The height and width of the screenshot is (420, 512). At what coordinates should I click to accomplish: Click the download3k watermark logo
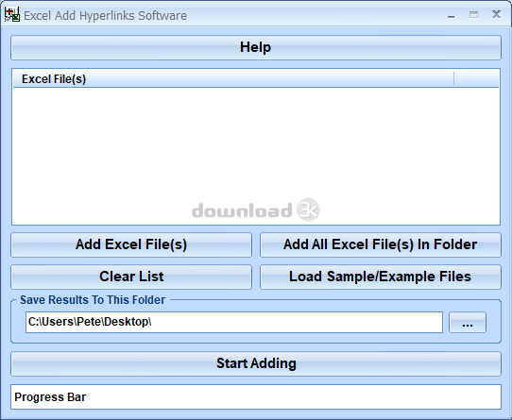(256, 210)
